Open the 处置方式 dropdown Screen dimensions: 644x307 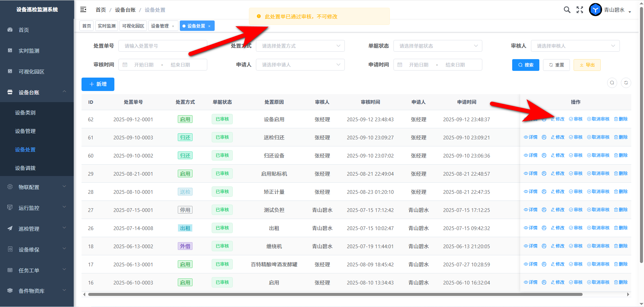[x=300, y=46]
